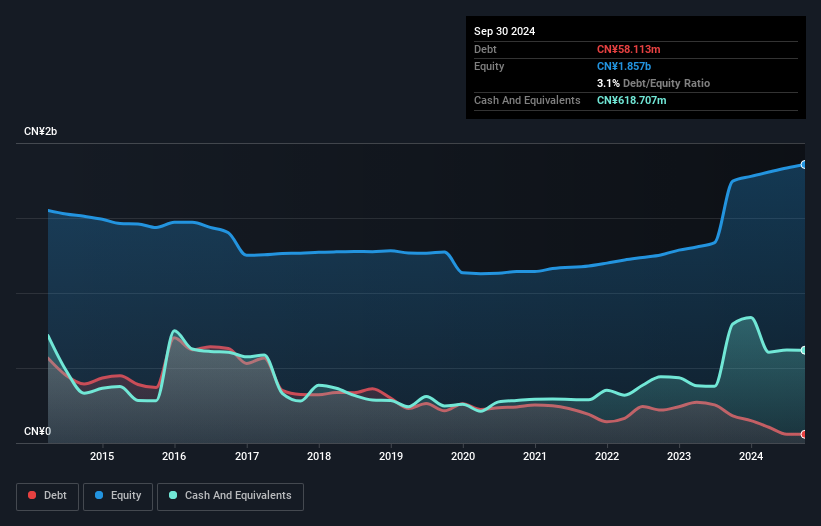Viewport: 821px width, 526px height.
Task: Click the 2017 x-axis label
Action: [247, 456]
